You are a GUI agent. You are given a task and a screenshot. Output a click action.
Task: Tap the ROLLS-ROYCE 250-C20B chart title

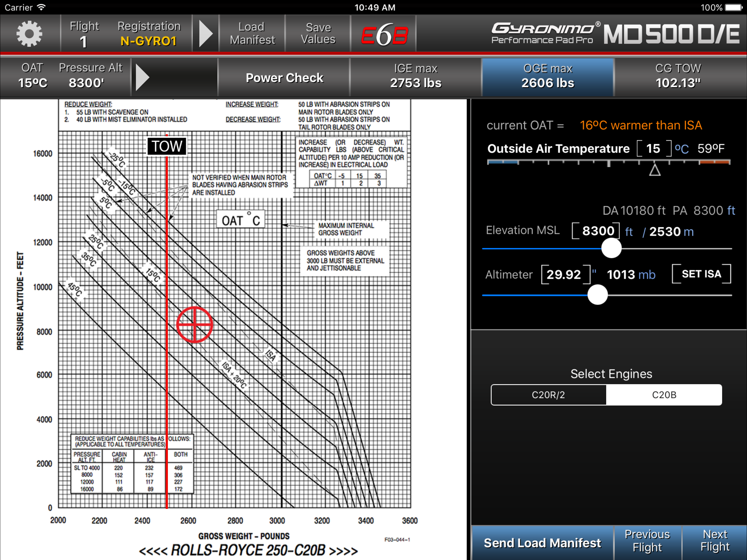(x=248, y=550)
